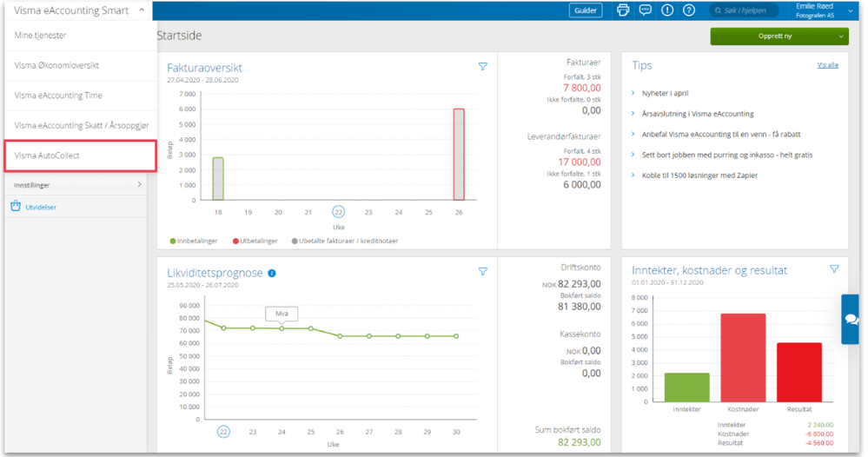This screenshot has width=868, height=457.
Task: Open Visma eAccounting Time menu item
Action: point(58,96)
